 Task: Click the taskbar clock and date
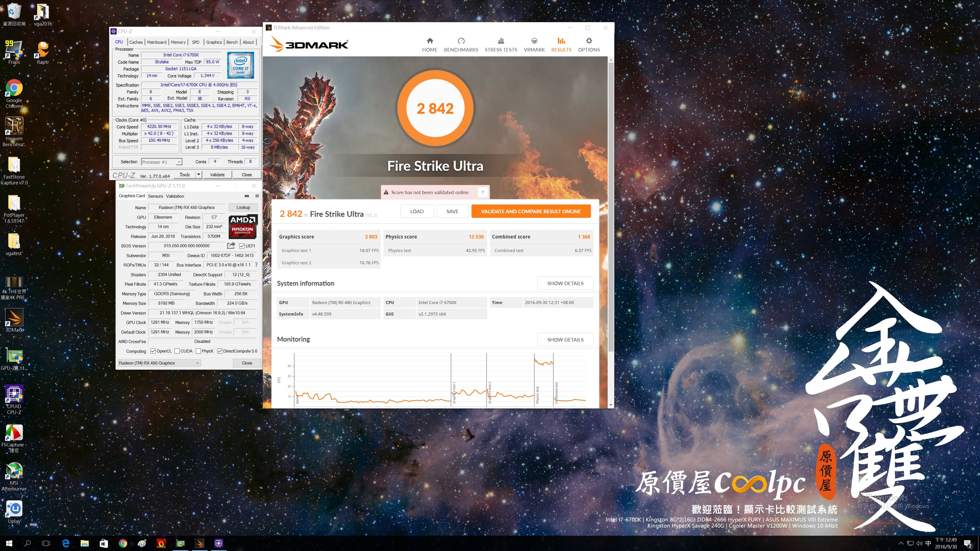coord(946,543)
